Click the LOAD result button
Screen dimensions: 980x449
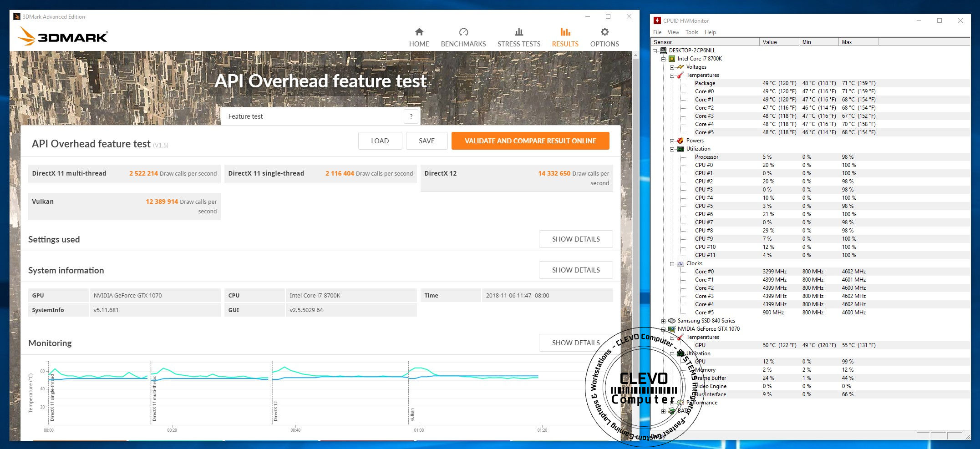point(380,141)
